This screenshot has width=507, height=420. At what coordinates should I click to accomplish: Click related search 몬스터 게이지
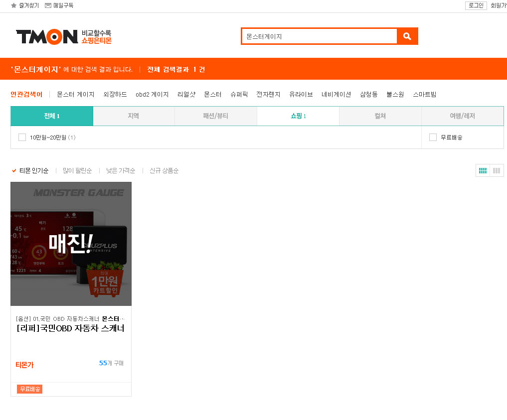tap(76, 94)
